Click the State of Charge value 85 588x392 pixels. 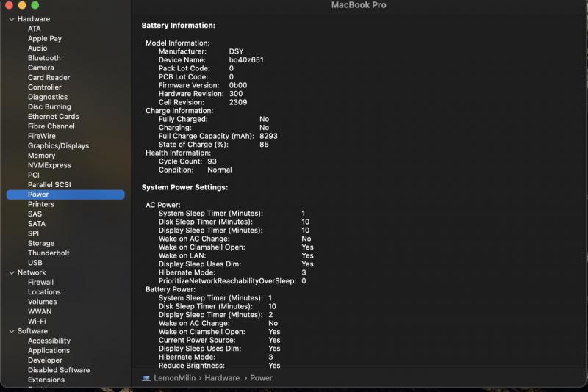[264, 145]
